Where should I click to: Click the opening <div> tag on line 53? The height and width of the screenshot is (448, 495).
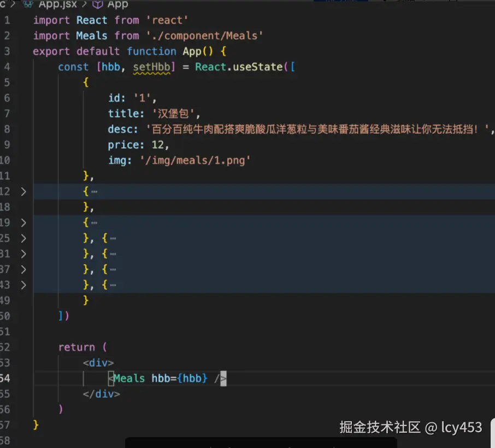coord(98,363)
